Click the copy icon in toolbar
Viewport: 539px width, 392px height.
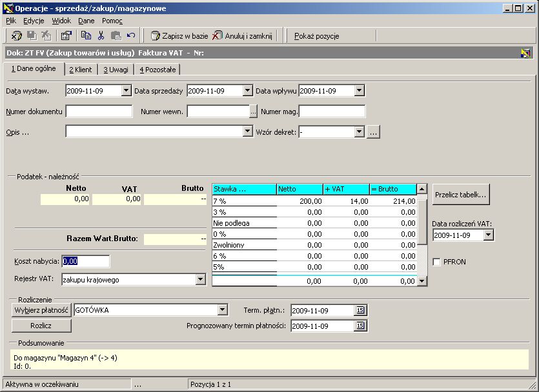coord(86,35)
